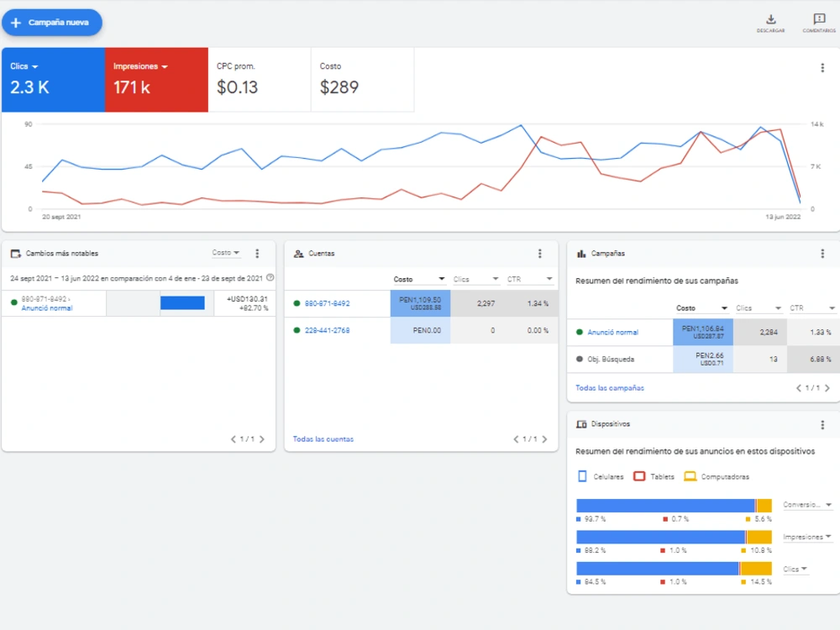Go to next page in Campañas panel
This screenshot has width=840, height=630.
point(827,388)
